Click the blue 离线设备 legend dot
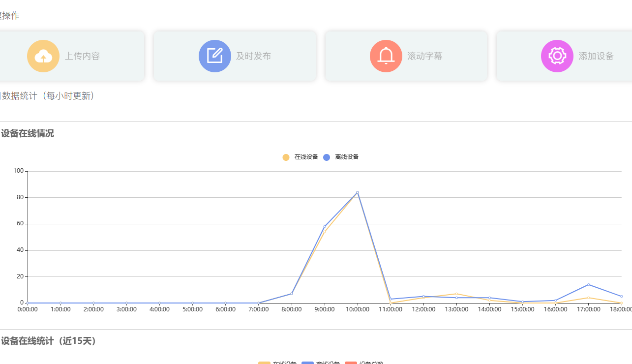The width and height of the screenshot is (632, 364). point(327,157)
